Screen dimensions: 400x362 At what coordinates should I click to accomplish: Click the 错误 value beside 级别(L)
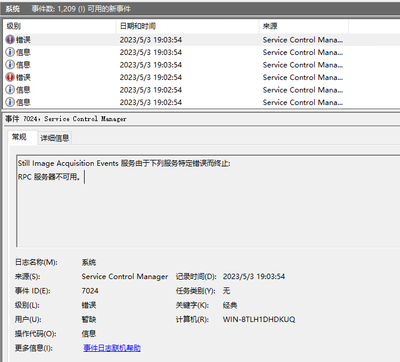[89, 305]
